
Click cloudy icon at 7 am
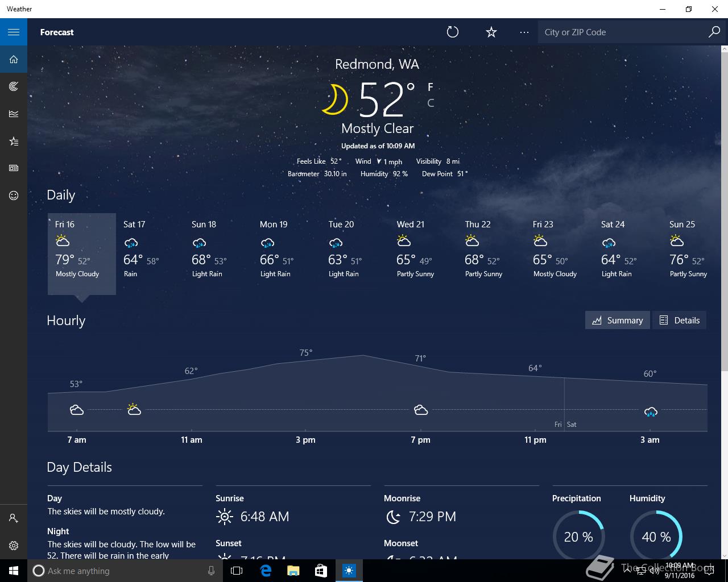click(77, 410)
